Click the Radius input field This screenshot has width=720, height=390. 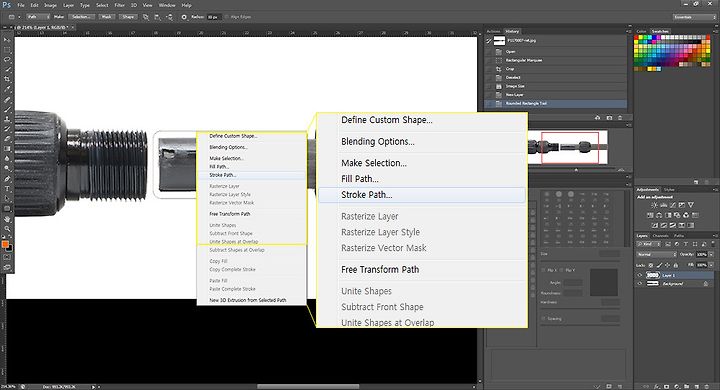(213, 17)
